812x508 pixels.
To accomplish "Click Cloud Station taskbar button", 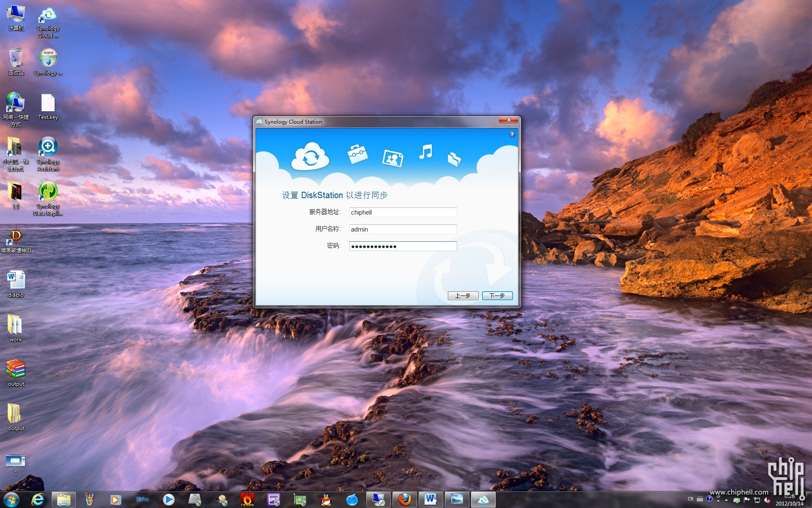I will pos(483,500).
